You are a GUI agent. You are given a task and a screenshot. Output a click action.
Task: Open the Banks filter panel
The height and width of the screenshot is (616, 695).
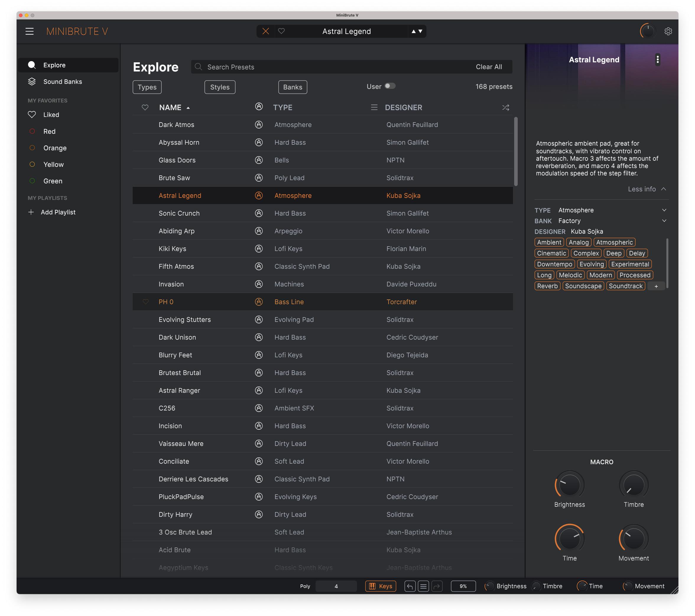pyautogui.click(x=293, y=87)
